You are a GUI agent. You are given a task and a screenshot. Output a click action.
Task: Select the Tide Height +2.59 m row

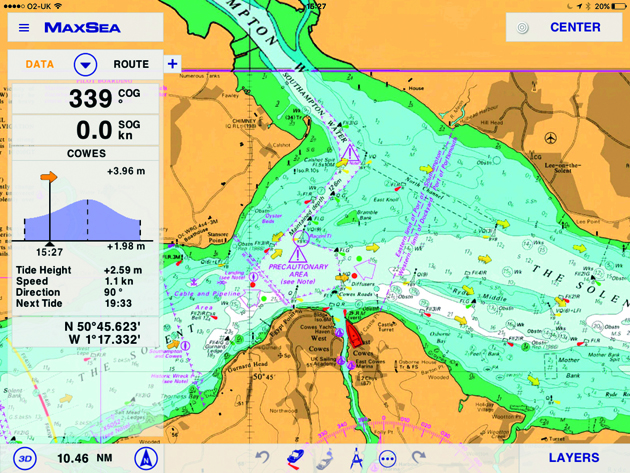click(79, 270)
